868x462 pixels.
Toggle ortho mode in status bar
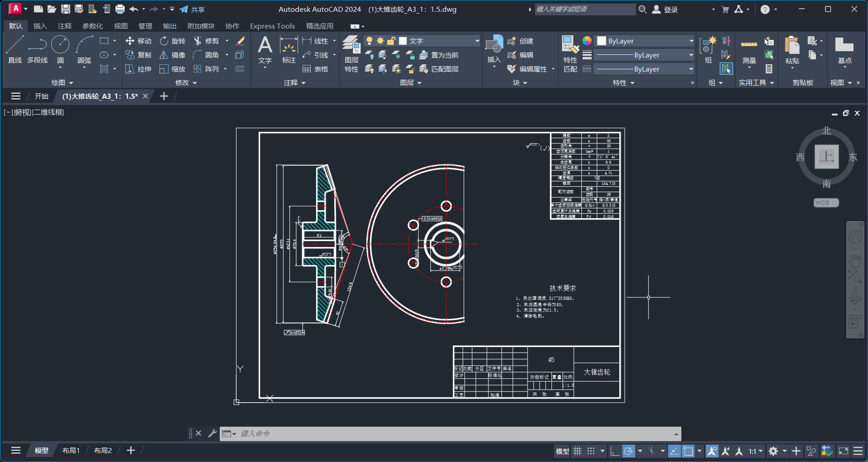click(x=615, y=451)
